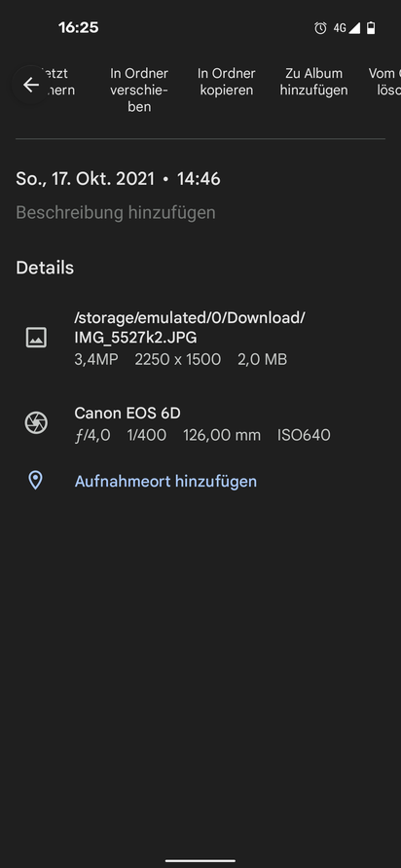Tap the battery status icon

371,28
